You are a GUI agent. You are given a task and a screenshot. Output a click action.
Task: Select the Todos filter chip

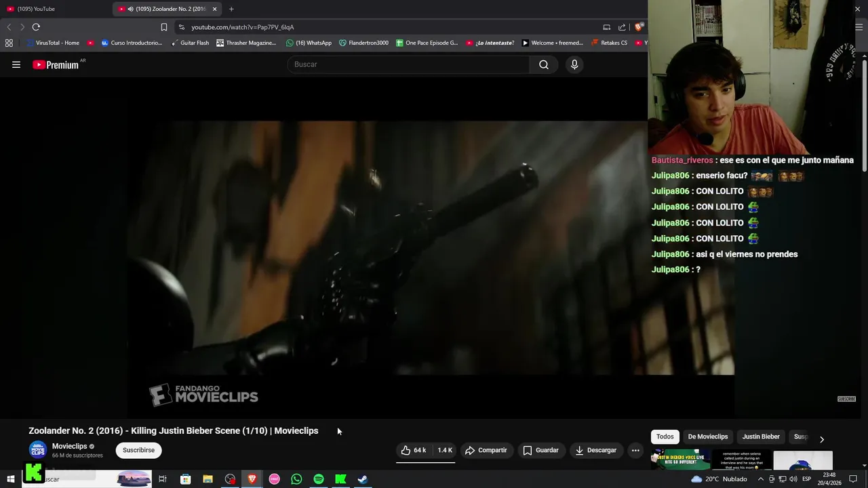click(665, 436)
